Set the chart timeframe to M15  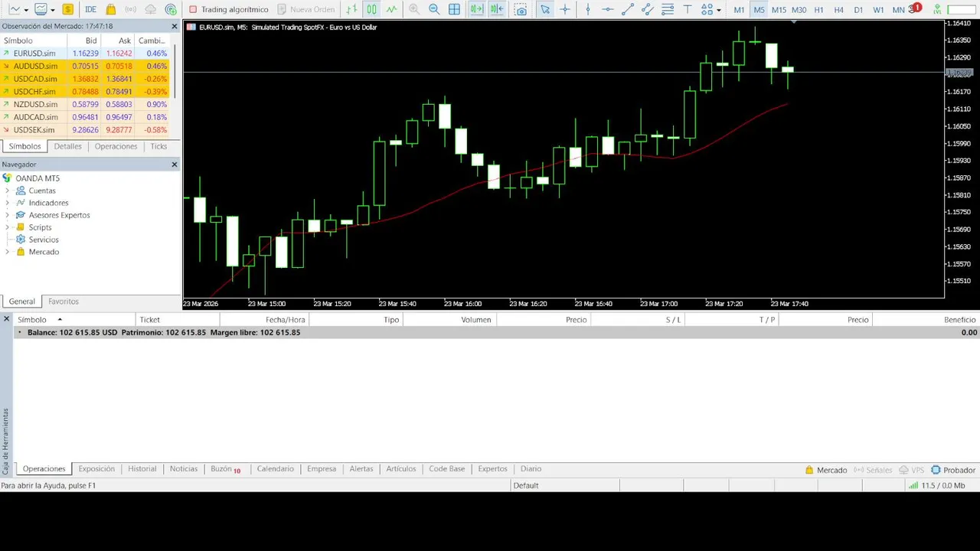[779, 9]
